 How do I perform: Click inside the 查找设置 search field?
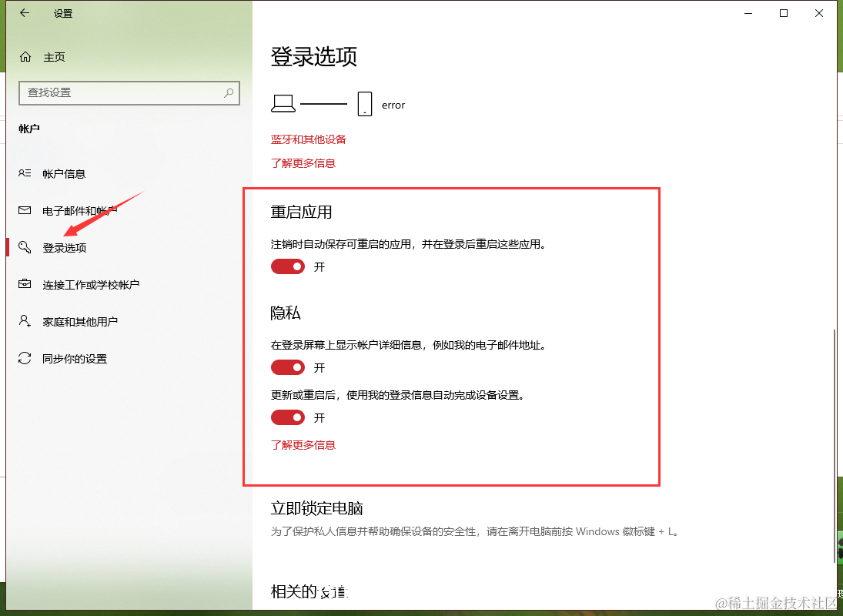pyautogui.click(x=115, y=93)
